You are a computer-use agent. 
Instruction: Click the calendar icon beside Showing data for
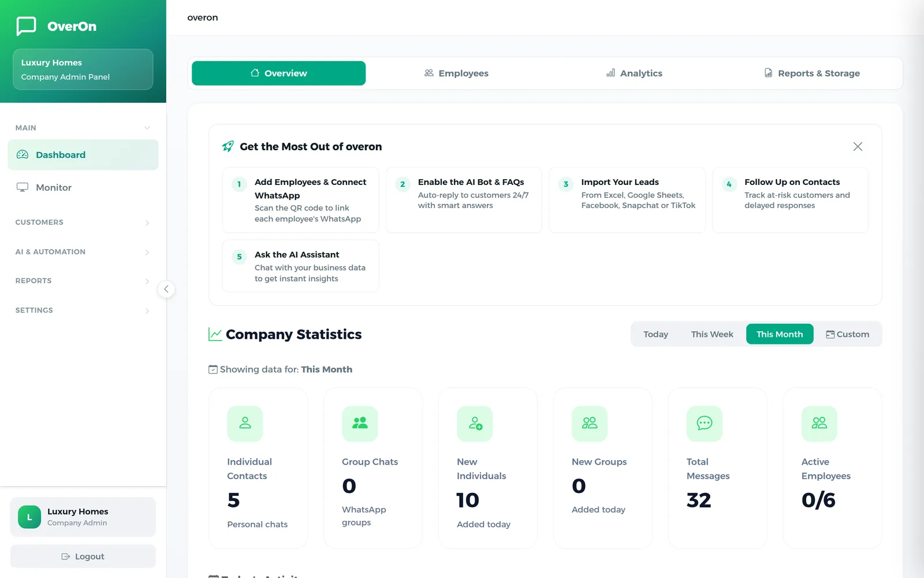[x=213, y=369]
